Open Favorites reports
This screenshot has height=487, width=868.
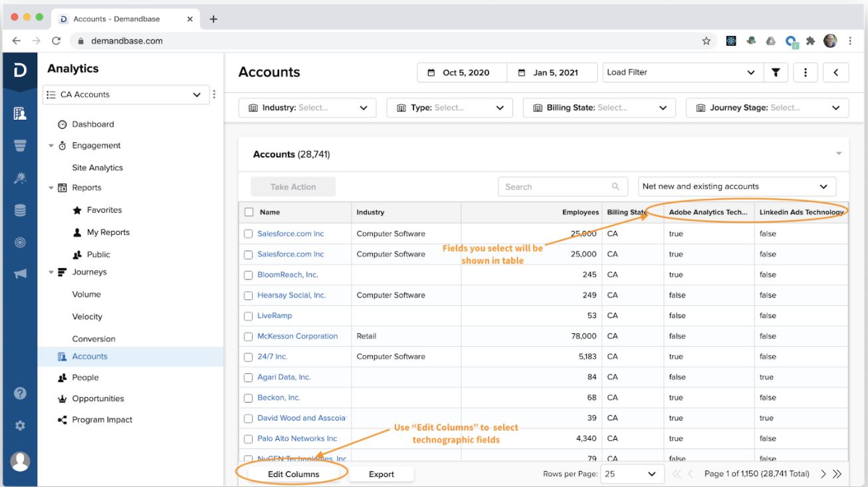(x=104, y=210)
